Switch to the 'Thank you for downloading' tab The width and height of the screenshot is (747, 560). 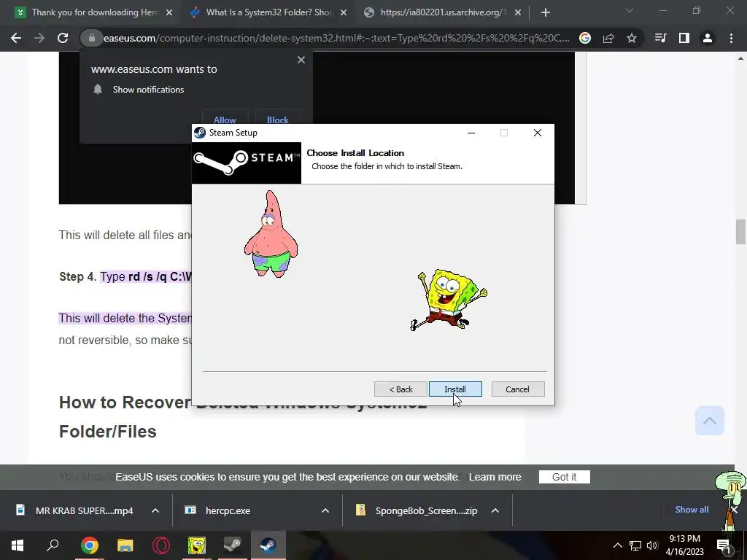click(x=94, y=12)
